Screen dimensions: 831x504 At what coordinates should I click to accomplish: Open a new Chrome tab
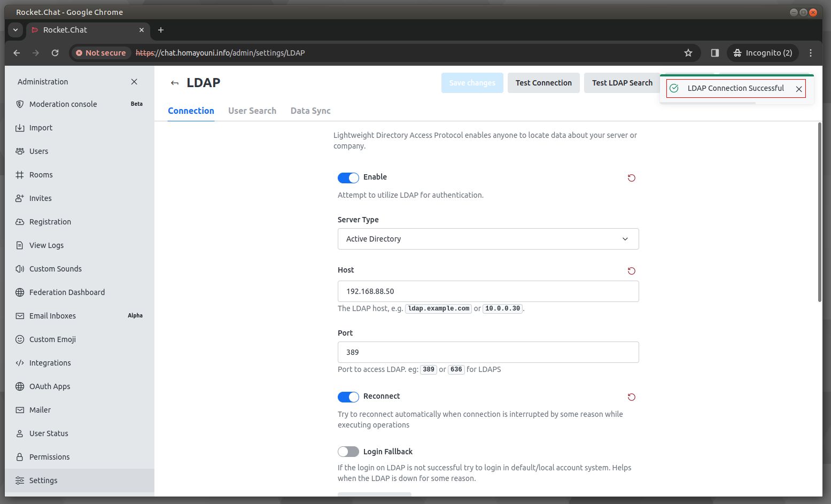(x=161, y=30)
